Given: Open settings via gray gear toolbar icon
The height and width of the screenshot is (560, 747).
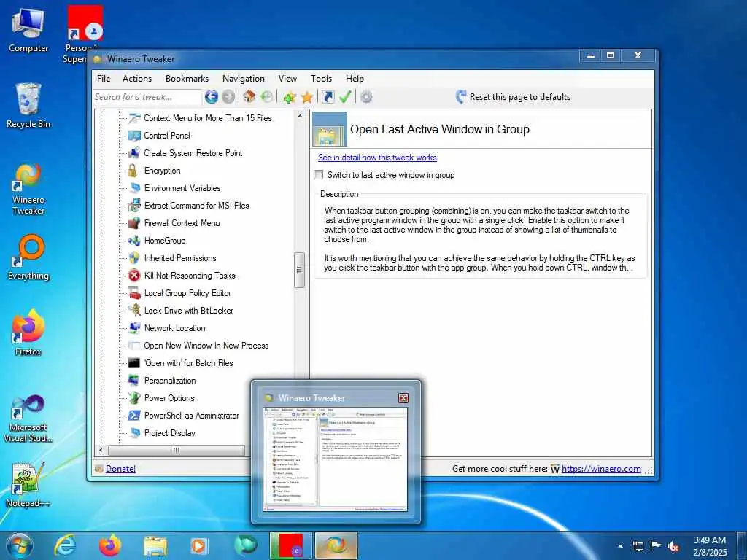Looking at the screenshot, I should [x=366, y=97].
